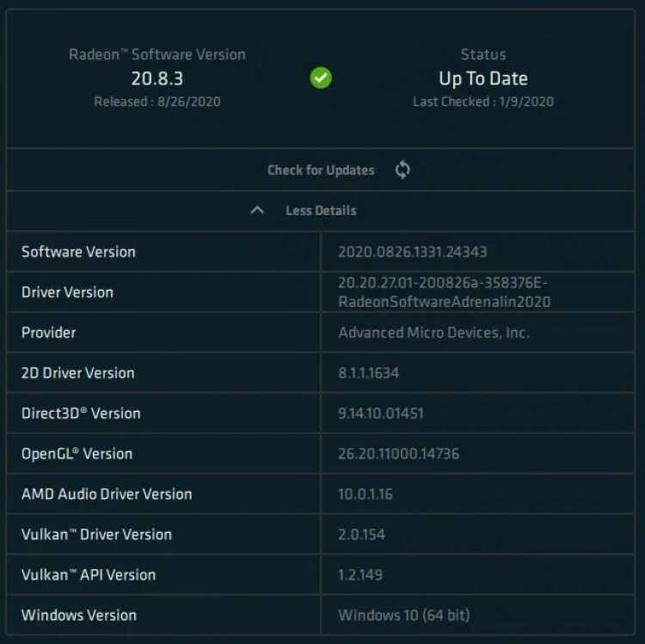Click the green up-to-date checkmark icon
This screenshot has height=644, width=645.
tap(321, 78)
